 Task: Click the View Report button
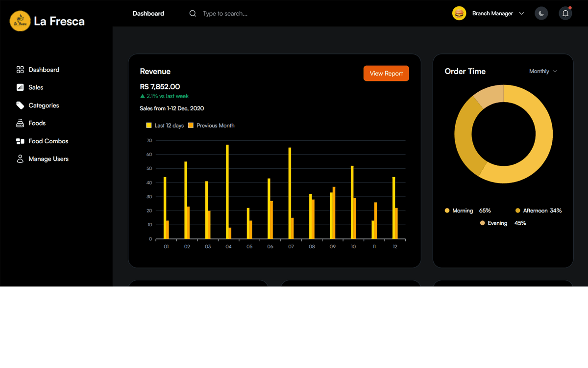[x=386, y=73]
